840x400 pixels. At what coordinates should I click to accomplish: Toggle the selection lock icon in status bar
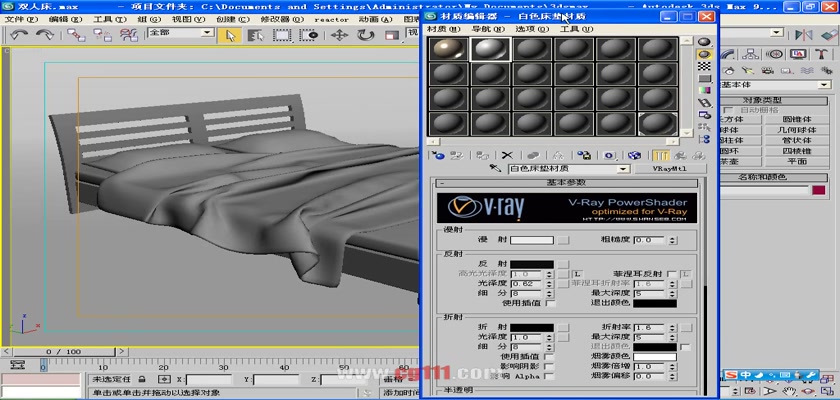[141, 379]
